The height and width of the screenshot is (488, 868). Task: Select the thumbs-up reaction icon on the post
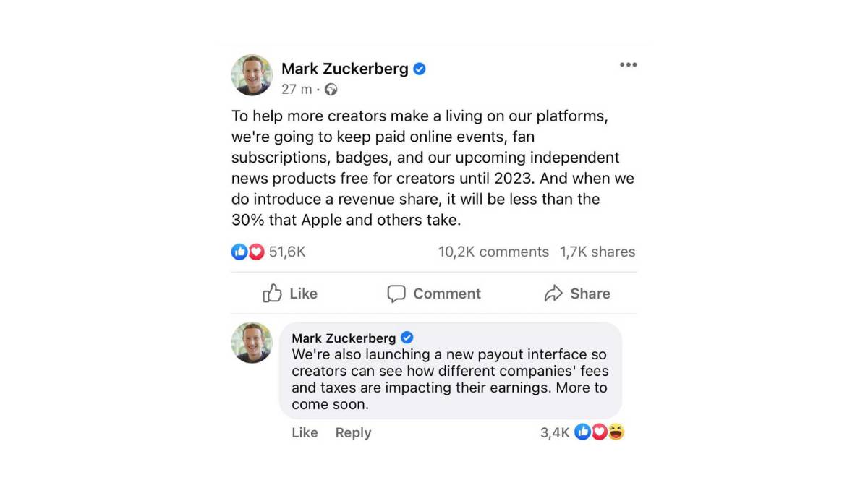239,252
